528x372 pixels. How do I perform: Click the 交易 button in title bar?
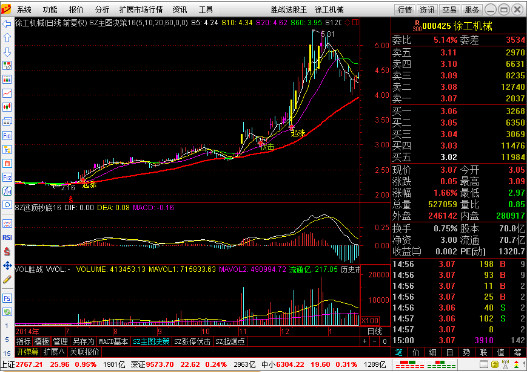[449, 9]
